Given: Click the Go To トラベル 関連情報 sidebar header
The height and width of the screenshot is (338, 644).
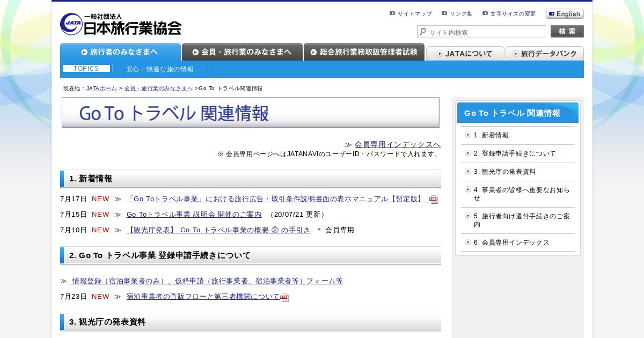Looking at the screenshot, I should click(518, 113).
